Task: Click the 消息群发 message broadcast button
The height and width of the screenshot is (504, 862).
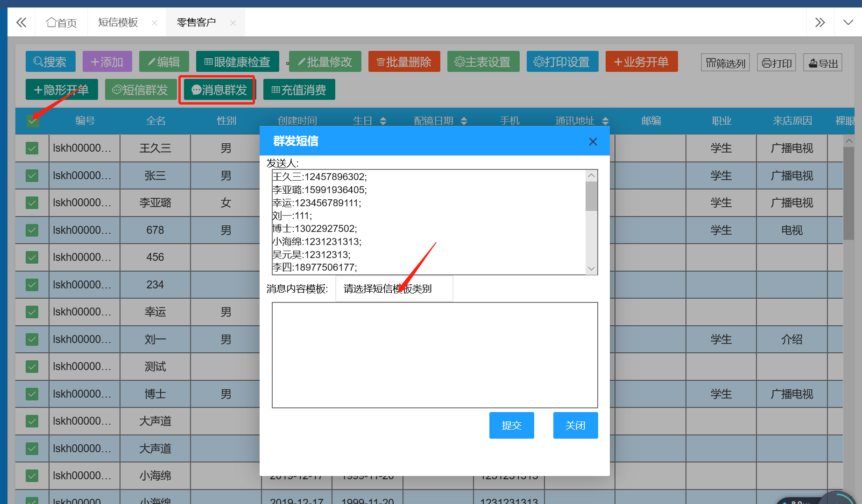Action: click(x=219, y=90)
